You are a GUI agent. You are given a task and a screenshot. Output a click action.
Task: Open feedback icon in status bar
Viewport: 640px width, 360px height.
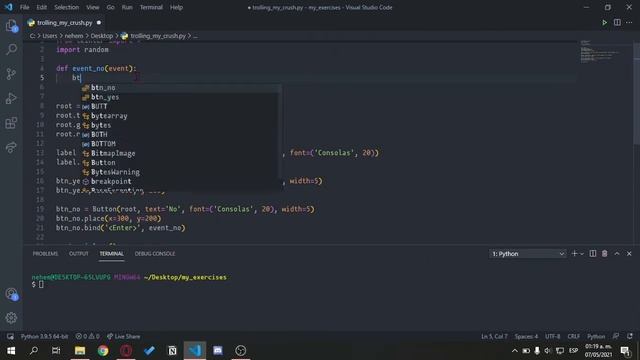pyautogui.click(x=616, y=336)
